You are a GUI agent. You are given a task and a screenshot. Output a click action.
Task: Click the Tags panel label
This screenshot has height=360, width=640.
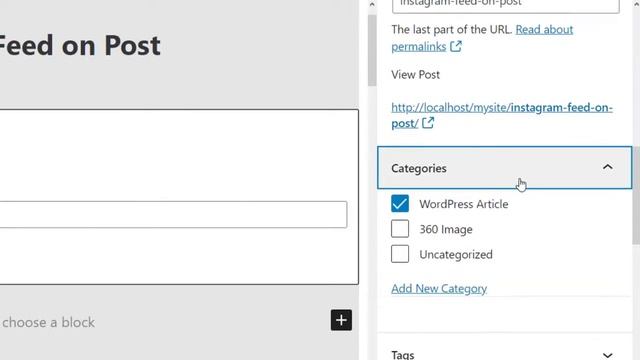[x=402, y=355]
